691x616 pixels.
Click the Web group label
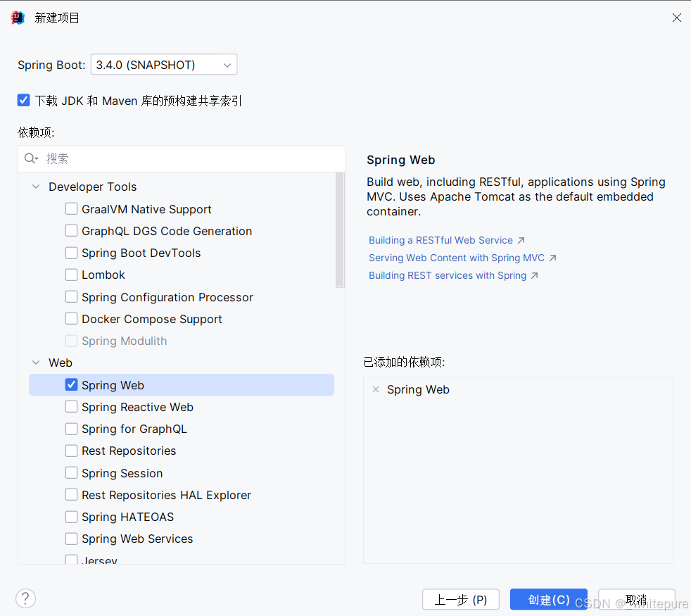point(61,363)
